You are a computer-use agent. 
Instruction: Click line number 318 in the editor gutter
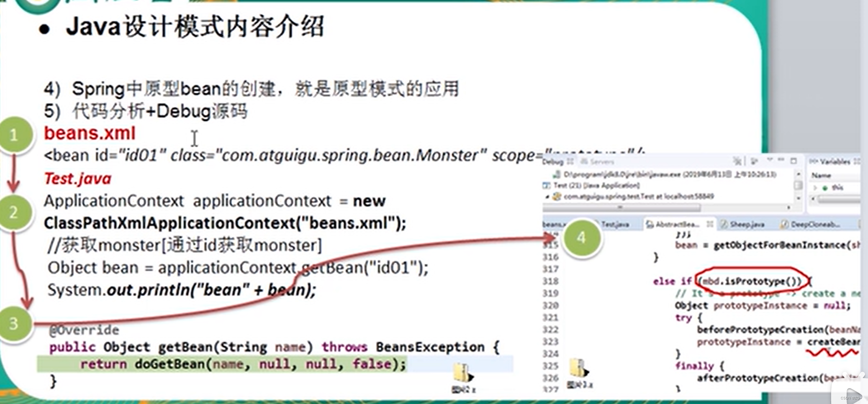click(x=551, y=281)
